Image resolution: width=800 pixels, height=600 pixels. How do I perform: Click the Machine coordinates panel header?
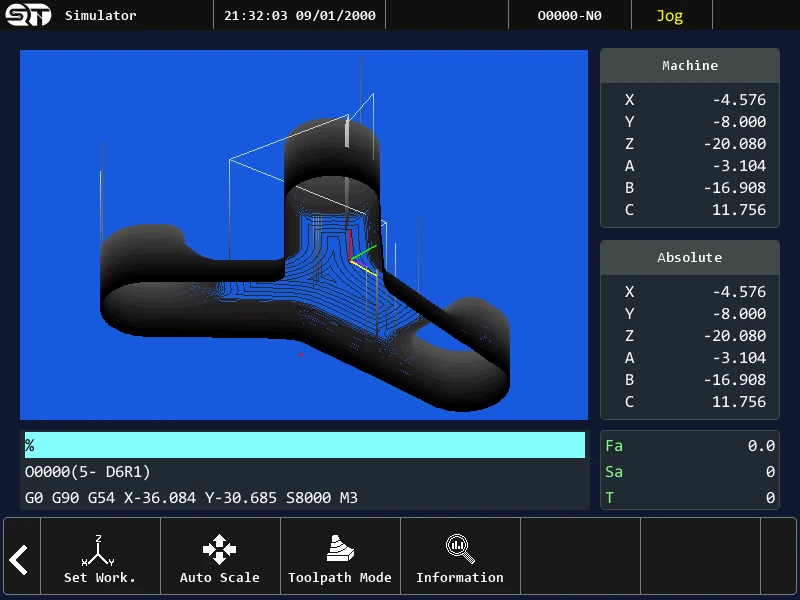[690, 65]
